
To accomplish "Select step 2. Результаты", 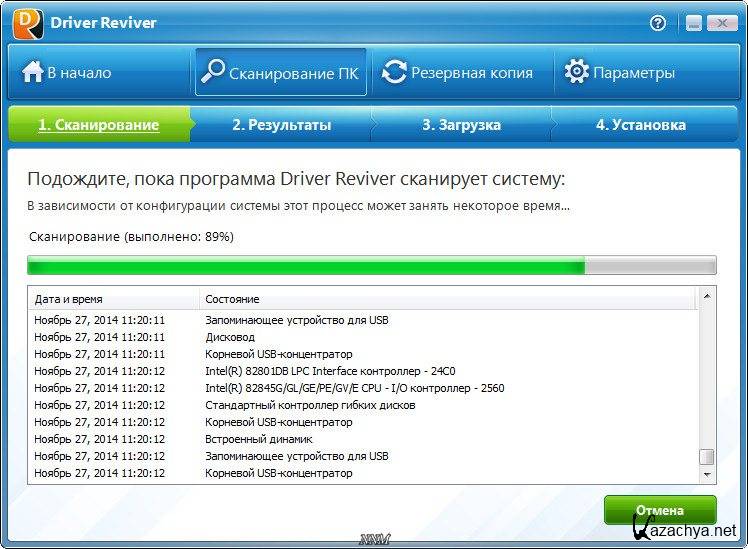I will (281, 125).
